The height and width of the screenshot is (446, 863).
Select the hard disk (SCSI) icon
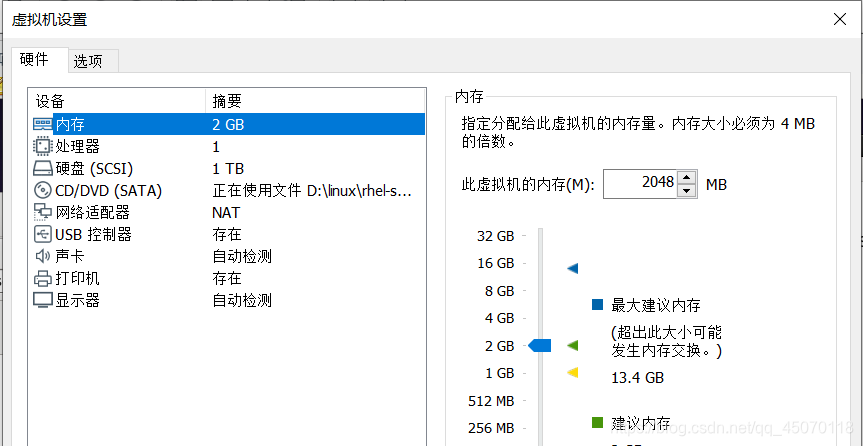pyautogui.click(x=43, y=168)
